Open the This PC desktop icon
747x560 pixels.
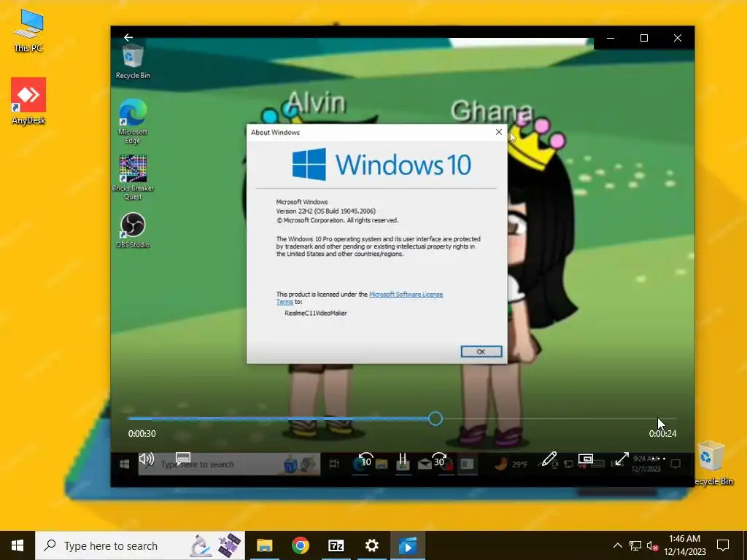click(x=28, y=31)
